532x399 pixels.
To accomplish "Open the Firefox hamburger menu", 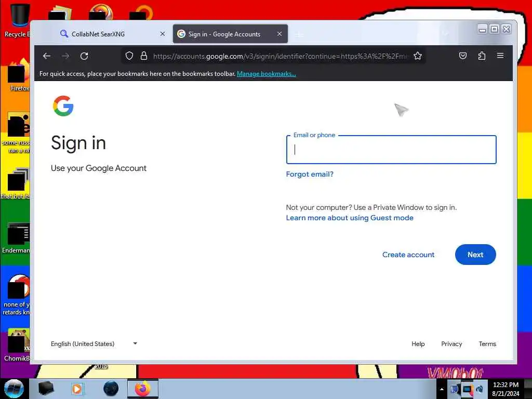I will click(x=500, y=56).
